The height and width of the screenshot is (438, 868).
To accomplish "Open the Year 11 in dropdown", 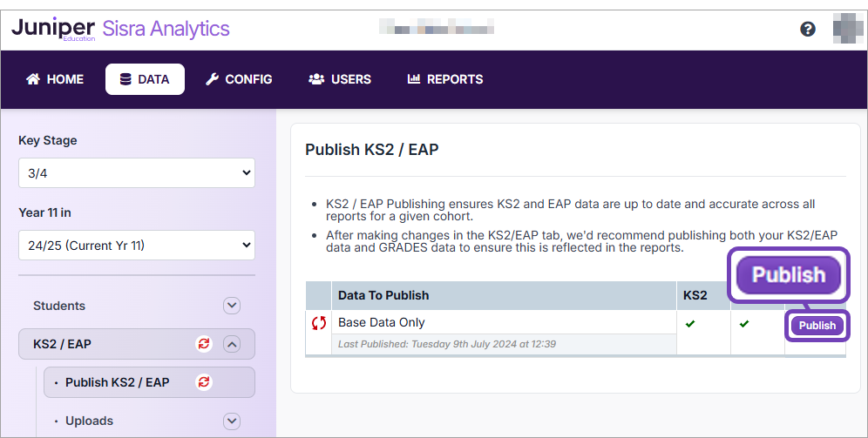I will (x=136, y=246).
